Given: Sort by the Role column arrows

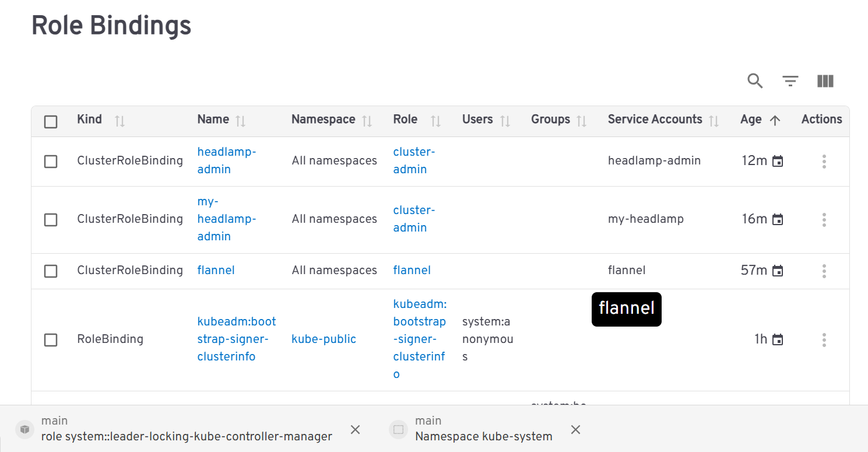Looking at the screenshot, I should (435, 121).
